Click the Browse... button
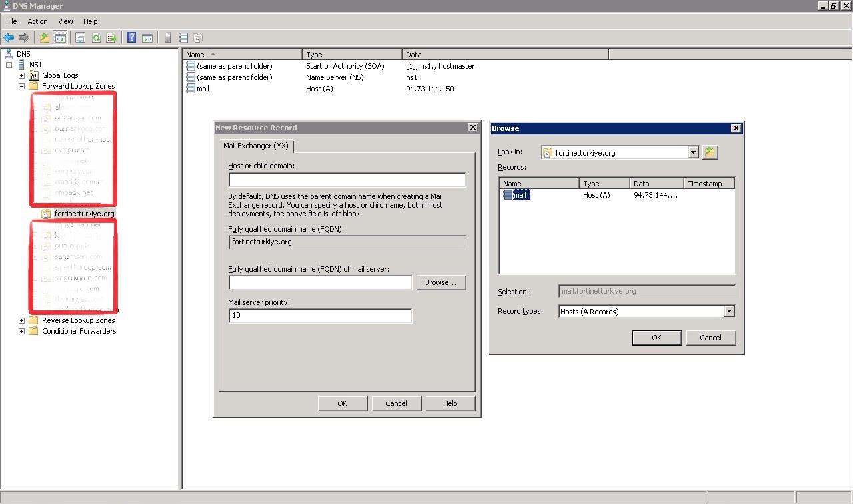The image size is (853, 504). click(441, 282)
